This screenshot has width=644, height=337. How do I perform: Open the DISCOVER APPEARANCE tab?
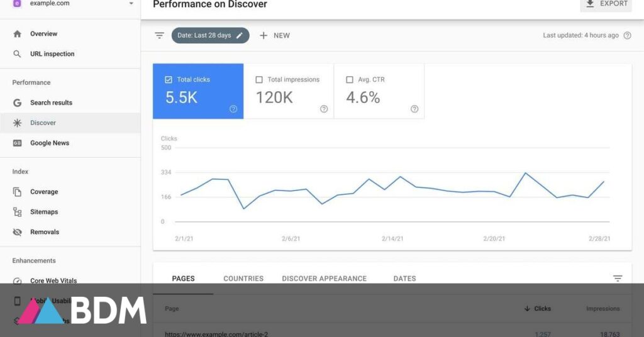(324, 279)
